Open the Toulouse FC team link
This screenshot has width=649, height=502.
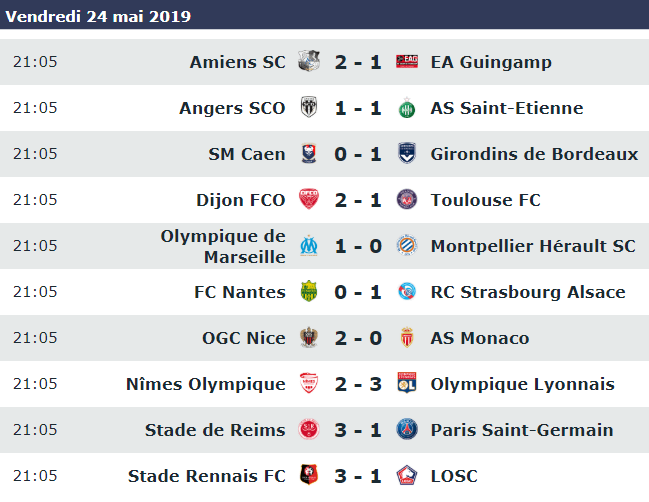tap(486, 200)
